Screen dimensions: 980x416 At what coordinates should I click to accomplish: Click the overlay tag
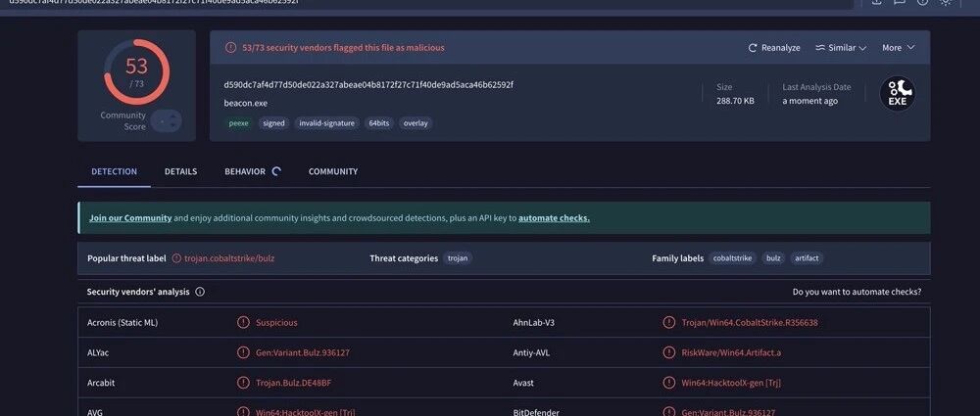416,123
